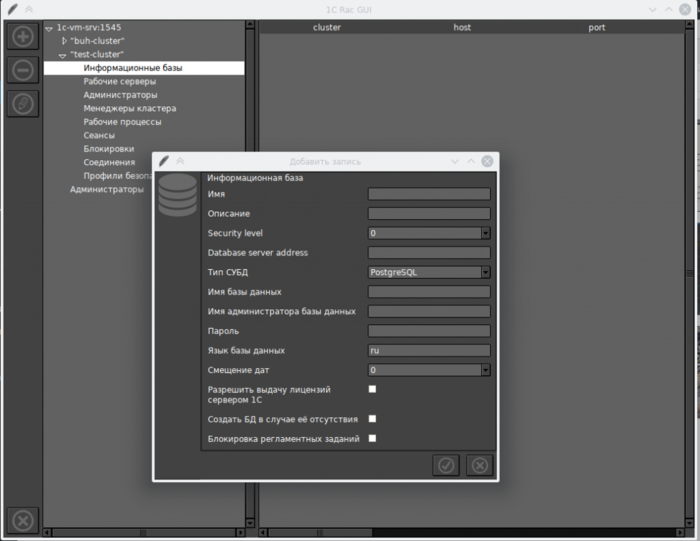Click the database stack icon in dialog
700x541 pixels.
coord(177,195)
